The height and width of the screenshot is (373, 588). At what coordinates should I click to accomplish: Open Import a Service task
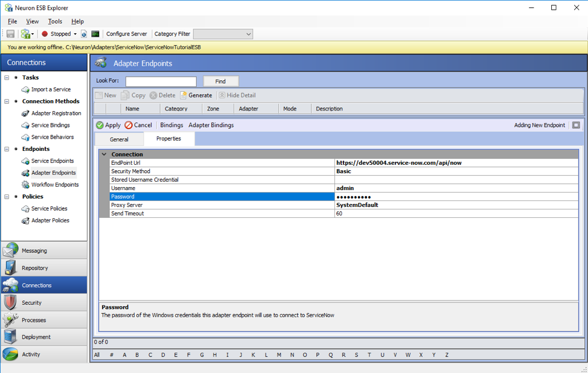pyautogui.click(x=51, y=89)
